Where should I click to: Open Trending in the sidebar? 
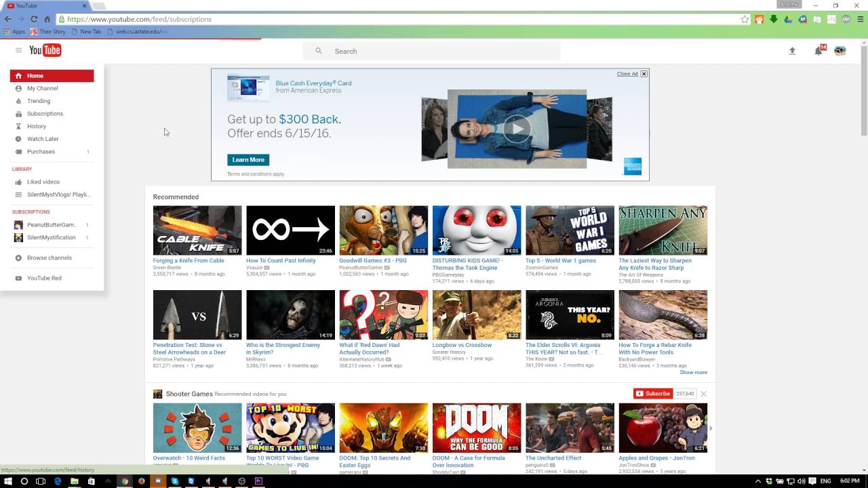pos(39,101)
